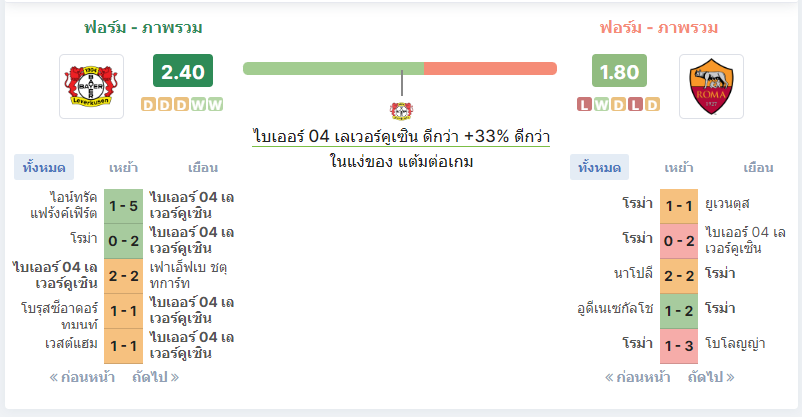Select Leverkusen's ทั้งหมด tab
Screen dimensions: 802x417
(x=44, y=167)
